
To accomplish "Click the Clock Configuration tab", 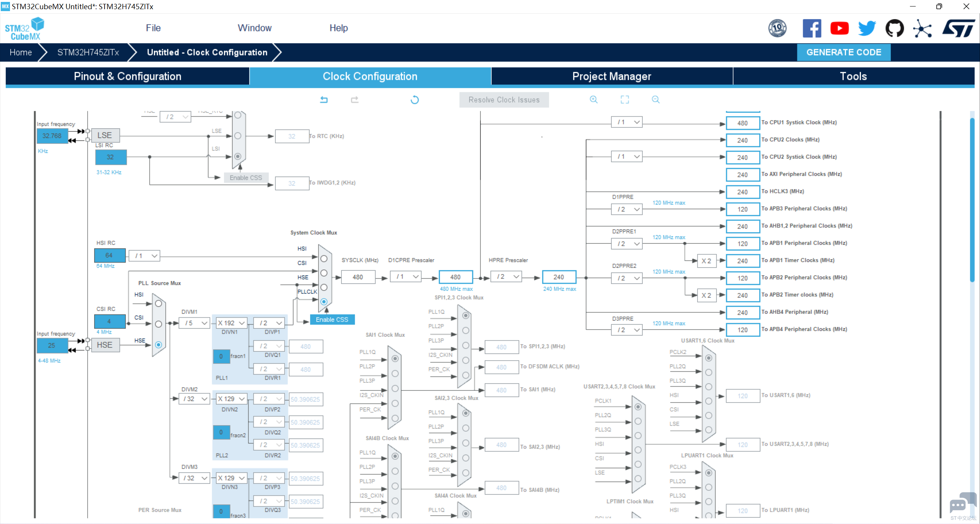I will [370, 76].
